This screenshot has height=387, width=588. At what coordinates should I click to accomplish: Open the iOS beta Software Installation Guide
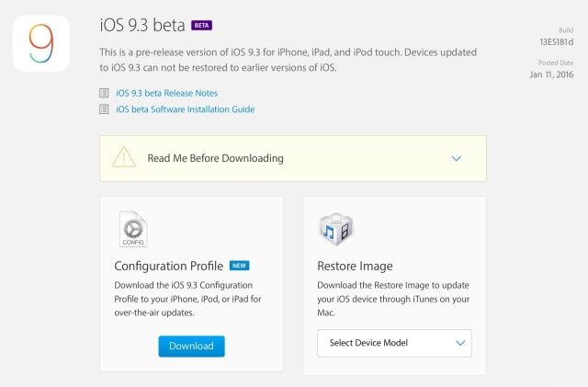pos(186,109)
